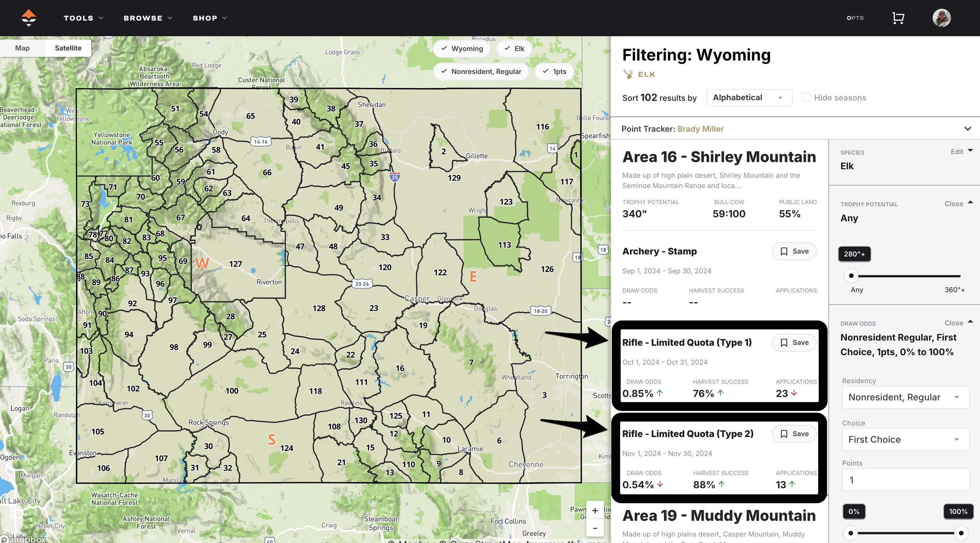The height and width of the screenshot is (543, 980).
Task: Save the Archery - Stamp season
Action: click(794, 251)
